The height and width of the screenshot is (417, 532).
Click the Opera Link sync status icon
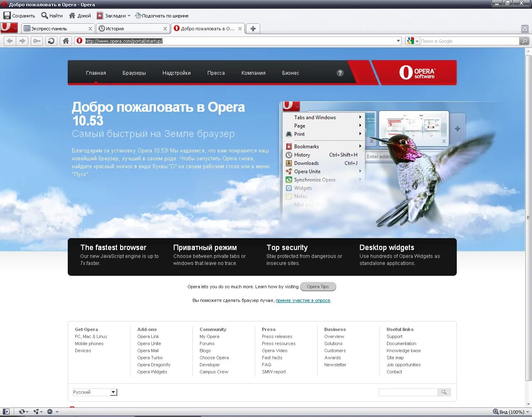click(x=22, y=412)
